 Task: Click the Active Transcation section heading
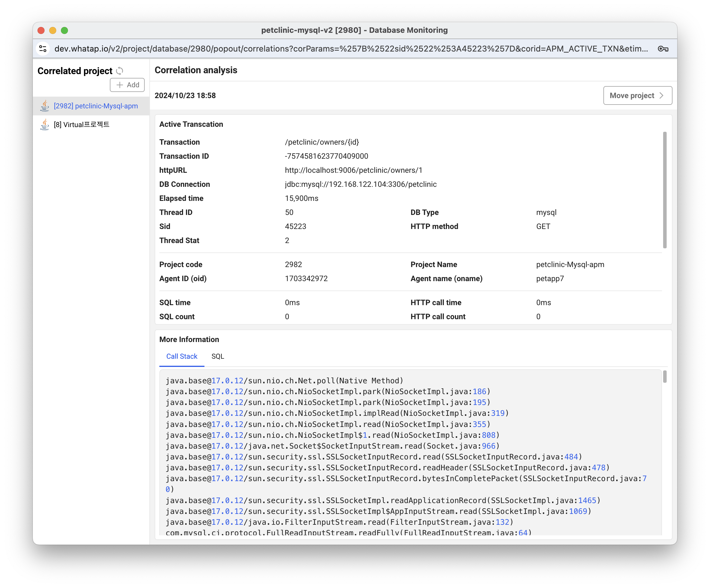coord(191,124)
